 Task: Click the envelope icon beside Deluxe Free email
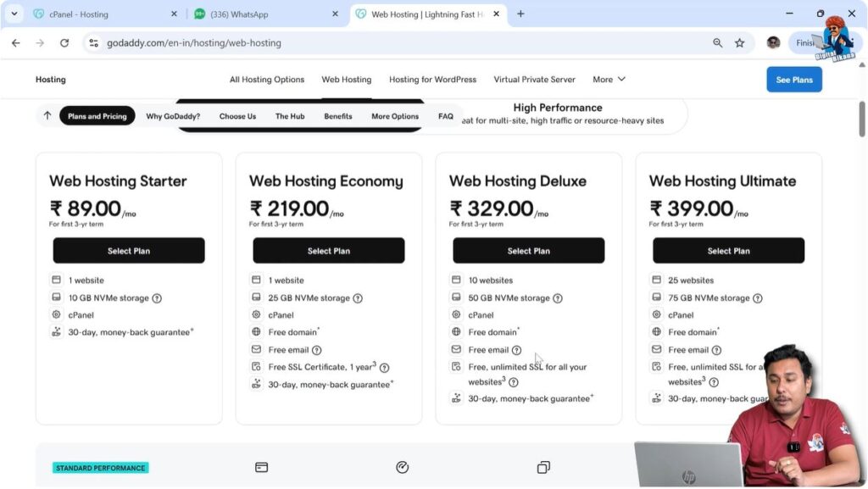pyautogui.click(x=456, y=349)
